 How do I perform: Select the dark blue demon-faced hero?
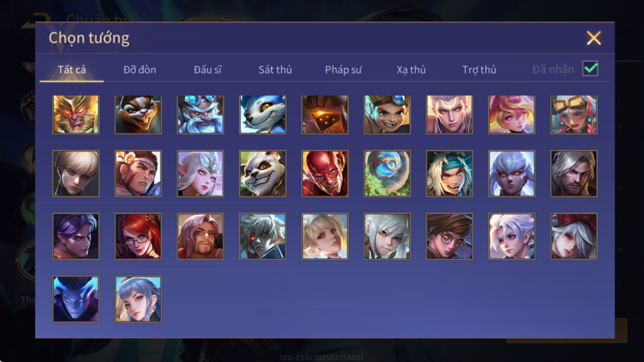[76, 299]
